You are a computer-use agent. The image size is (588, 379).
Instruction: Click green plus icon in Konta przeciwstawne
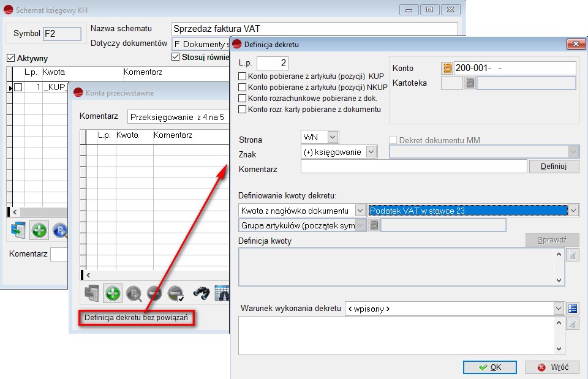point(113,294)
